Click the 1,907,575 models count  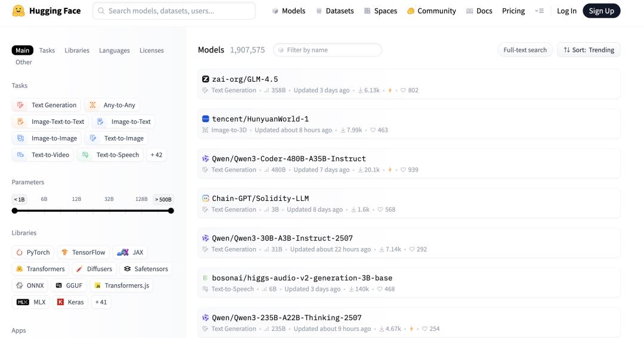247,50
